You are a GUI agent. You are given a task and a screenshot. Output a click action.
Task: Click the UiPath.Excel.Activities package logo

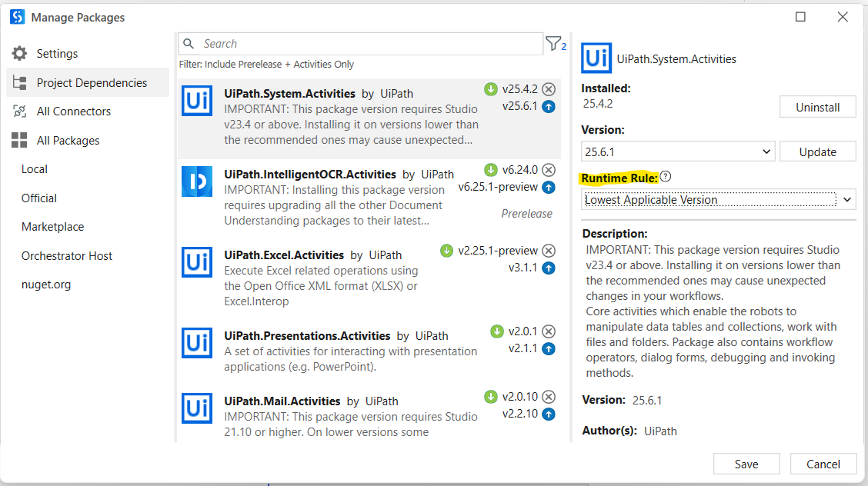(197, 262)
